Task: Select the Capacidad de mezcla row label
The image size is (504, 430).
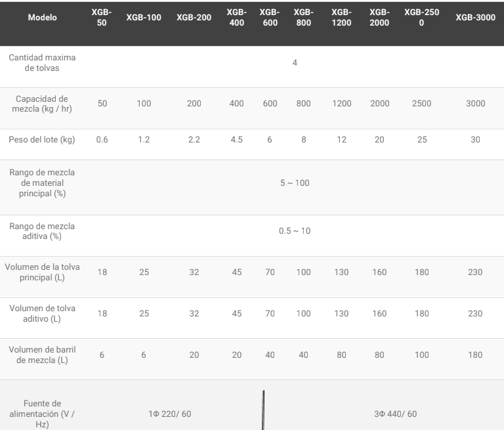Action: (x=42, y=104)
